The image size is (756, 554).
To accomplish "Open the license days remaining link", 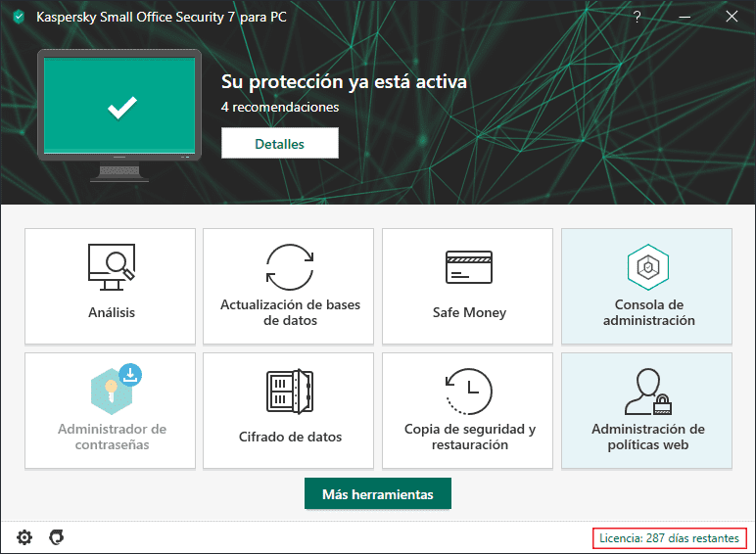I will click(670, 537).
